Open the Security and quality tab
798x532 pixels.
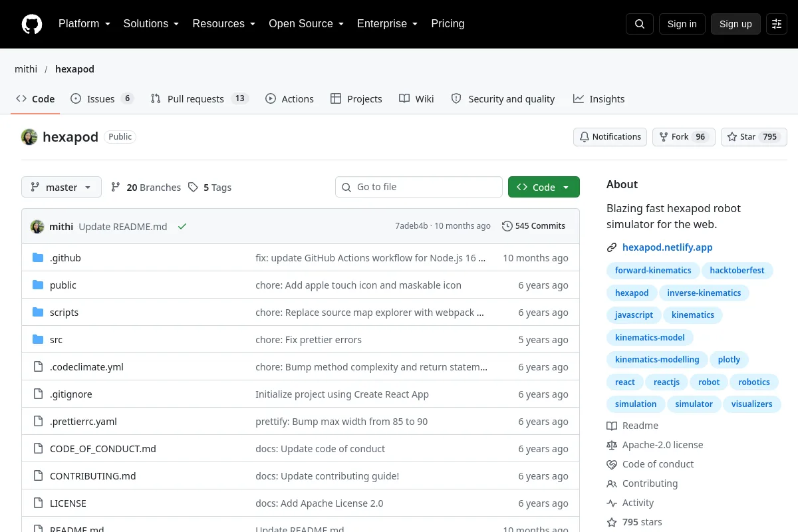click(x=503, y=99)
